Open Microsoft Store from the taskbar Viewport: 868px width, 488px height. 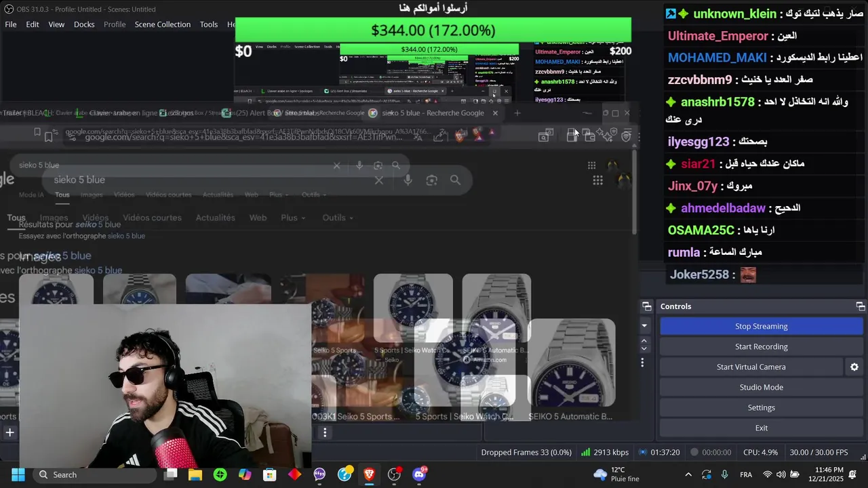click(270, 474)
